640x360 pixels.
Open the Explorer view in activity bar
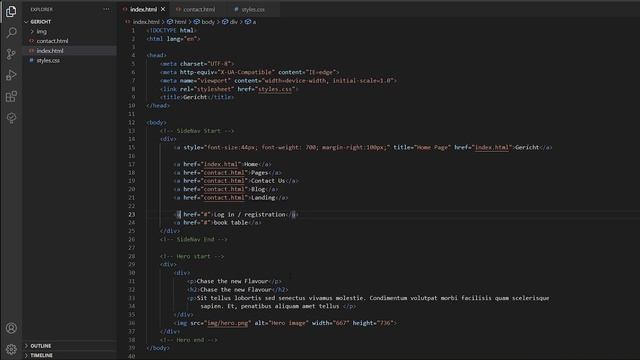point(11,11)
